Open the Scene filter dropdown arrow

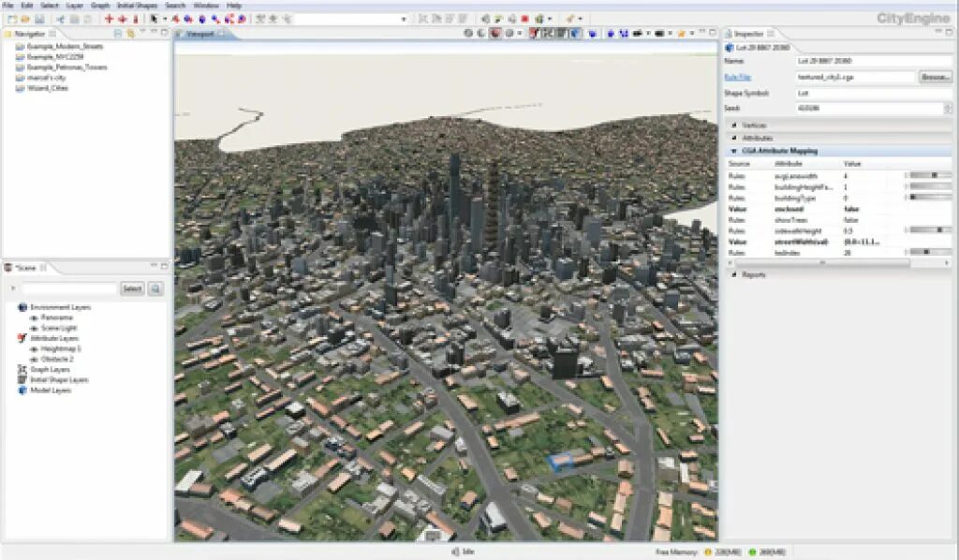(x=13, y=288)
